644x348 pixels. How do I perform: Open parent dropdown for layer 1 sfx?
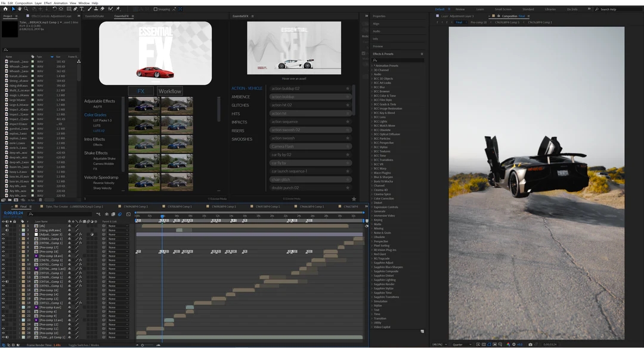(117, 226)
